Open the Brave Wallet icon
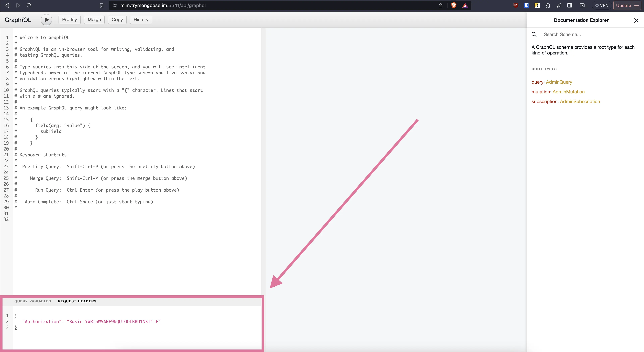The width and height of the screenshot is (644, 352). click(x=582, y=5)
